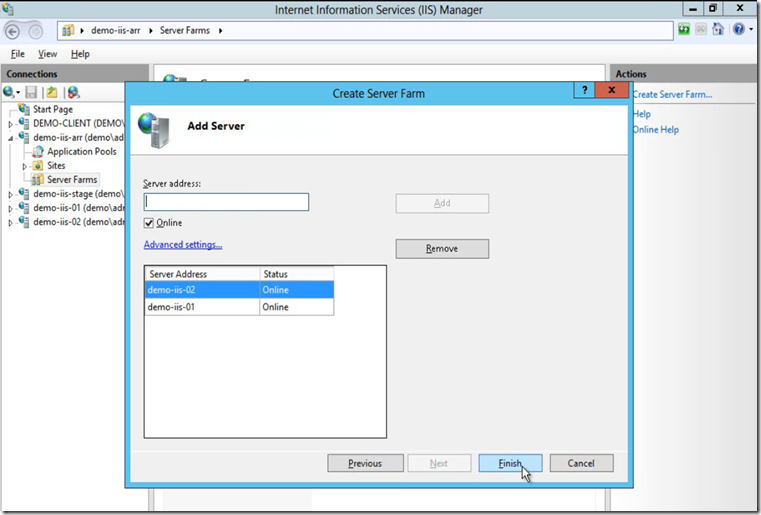761x515 pixels.
Task: Close the Create Server Farm dialog
Action: pos(612,90)
